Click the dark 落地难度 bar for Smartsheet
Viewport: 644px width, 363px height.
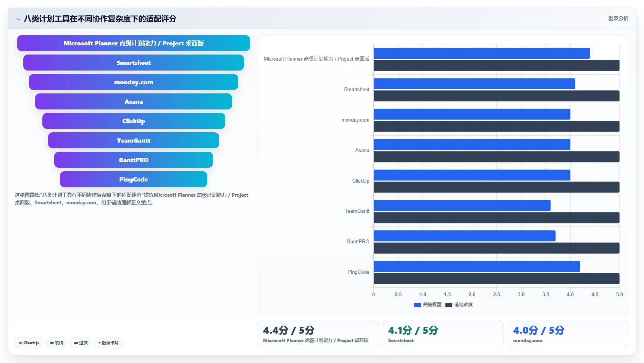(496, 96)
